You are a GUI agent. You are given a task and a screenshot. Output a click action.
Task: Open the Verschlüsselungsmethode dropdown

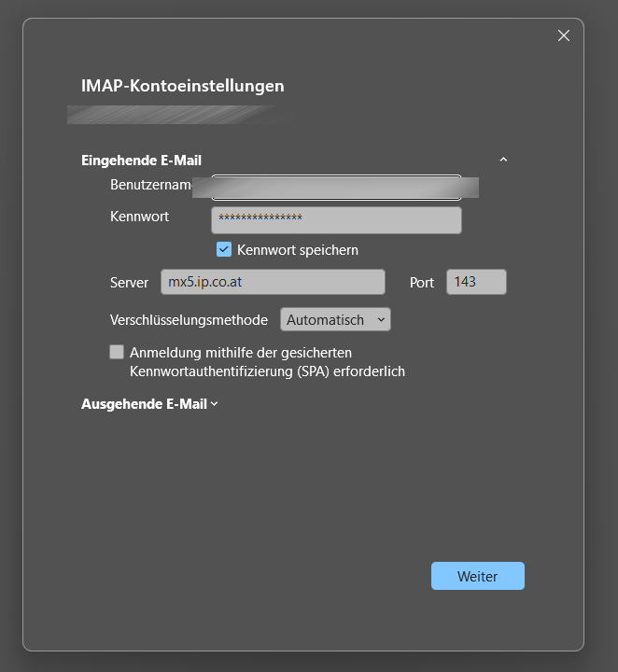tap(335, 320)
